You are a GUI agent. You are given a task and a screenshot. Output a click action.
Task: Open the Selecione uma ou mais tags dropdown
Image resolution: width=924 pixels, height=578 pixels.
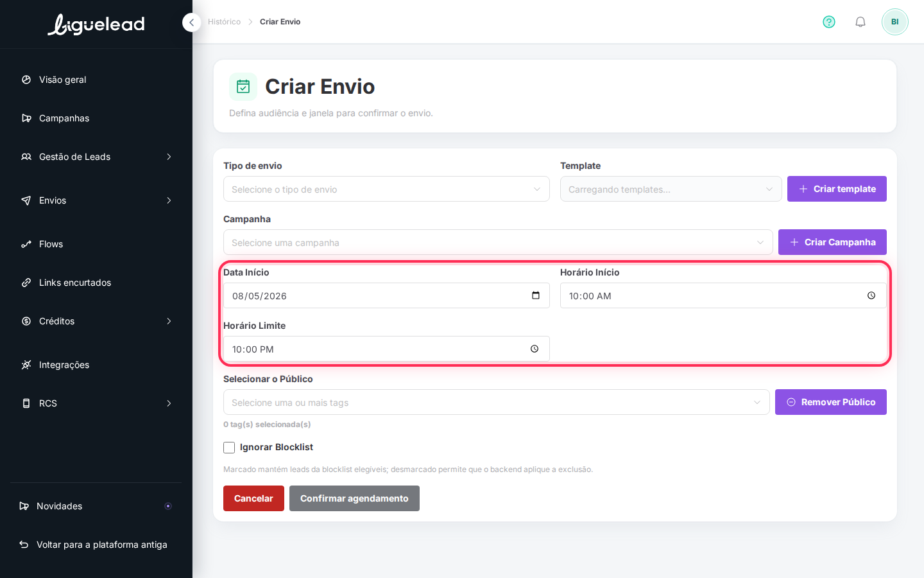tap(496, 402)
